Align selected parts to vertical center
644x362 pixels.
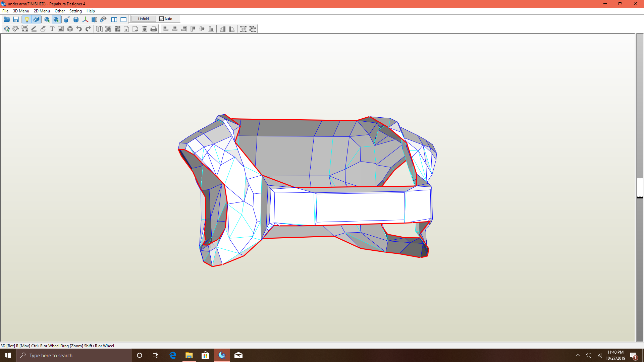202,29
